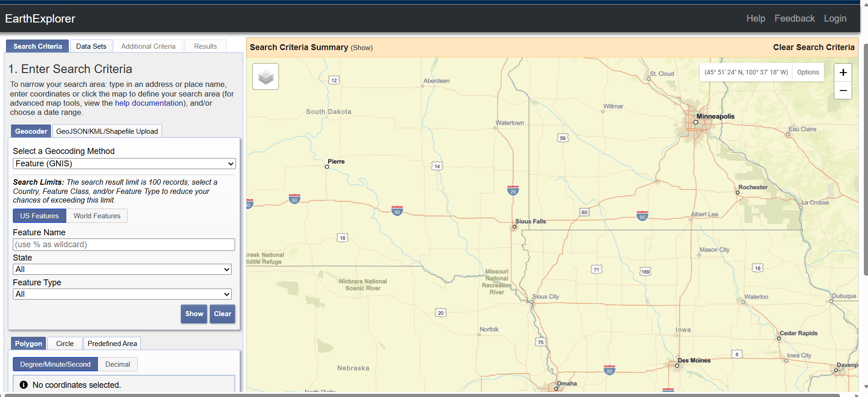The width and height of the screenshot is (868, 397).
Task: Click the page vertical scrollbar
Action: pyautogui.click(x=866, y=159)
